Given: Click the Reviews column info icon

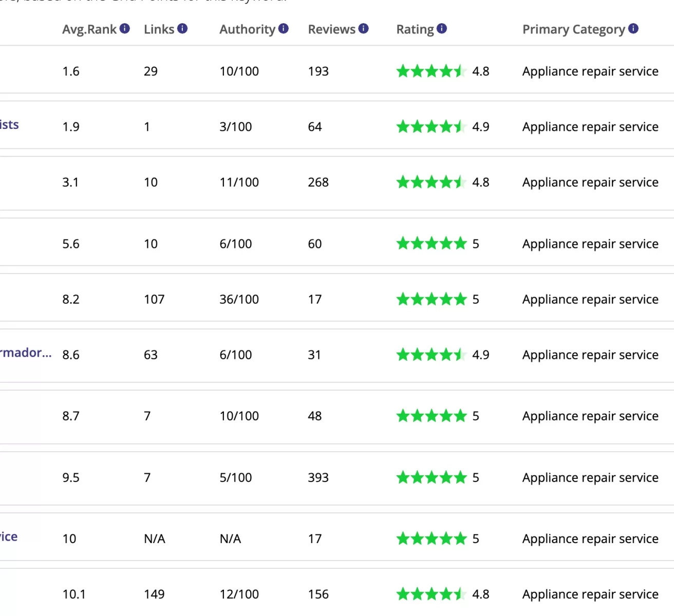Looking at the screenshot, I should 364,29.
